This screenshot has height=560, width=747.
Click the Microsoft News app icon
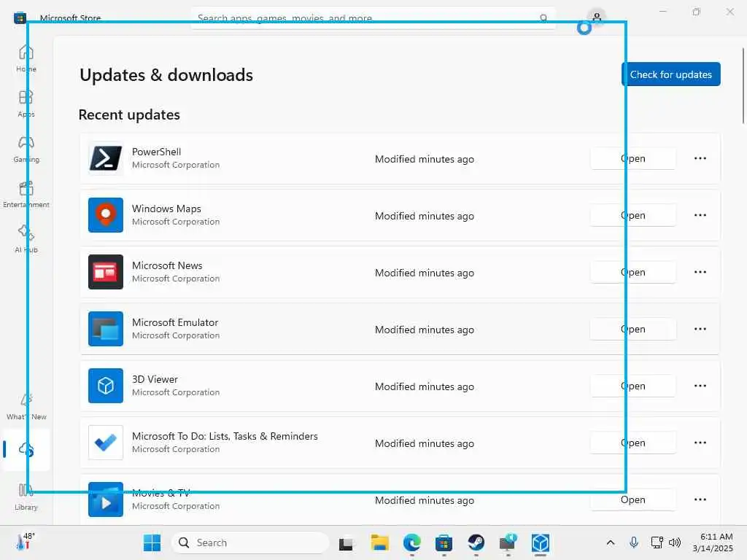tap(106, 272)
